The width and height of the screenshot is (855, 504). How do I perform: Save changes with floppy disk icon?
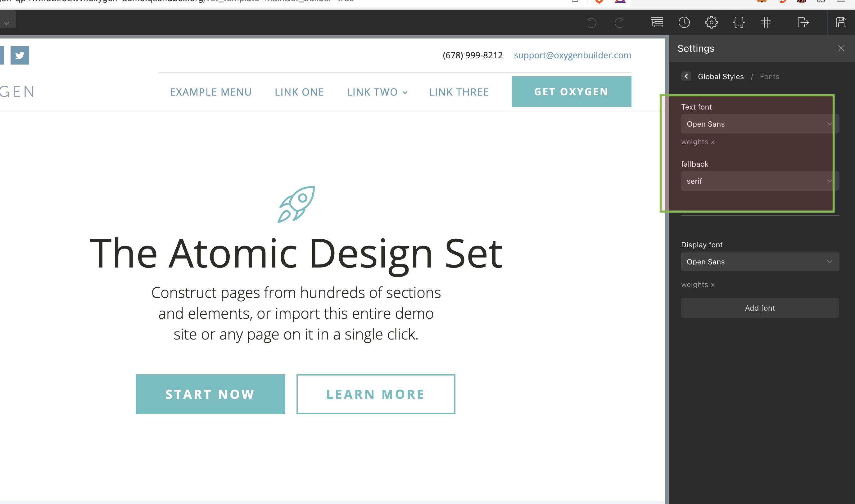coord(841,22)
